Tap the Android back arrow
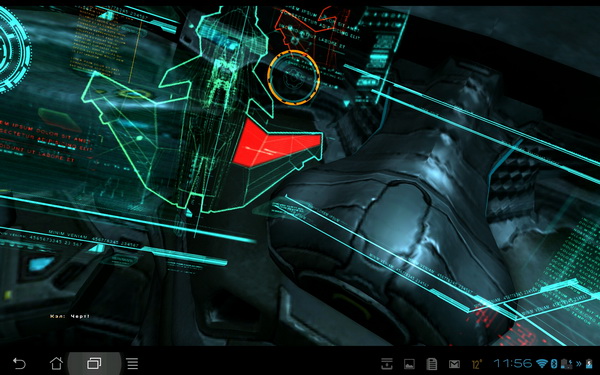Image resolution: width=600 pixels, height=375 pixels. [x=19, y=363]
